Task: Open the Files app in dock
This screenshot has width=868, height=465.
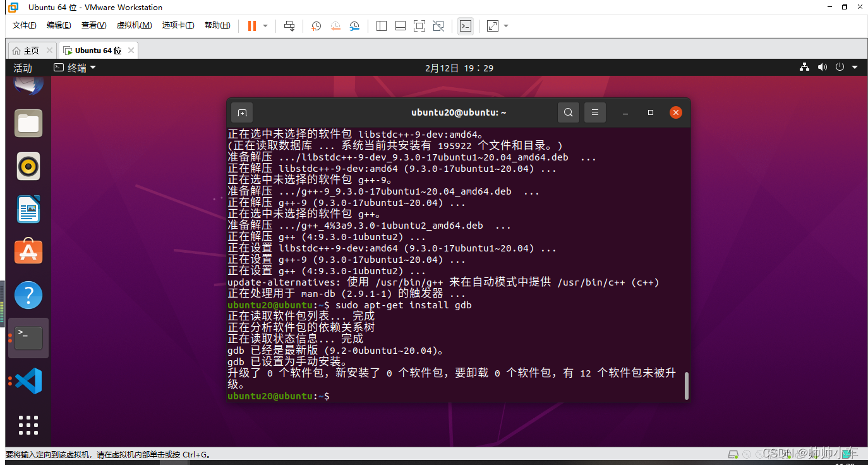Action: [28, 123]
